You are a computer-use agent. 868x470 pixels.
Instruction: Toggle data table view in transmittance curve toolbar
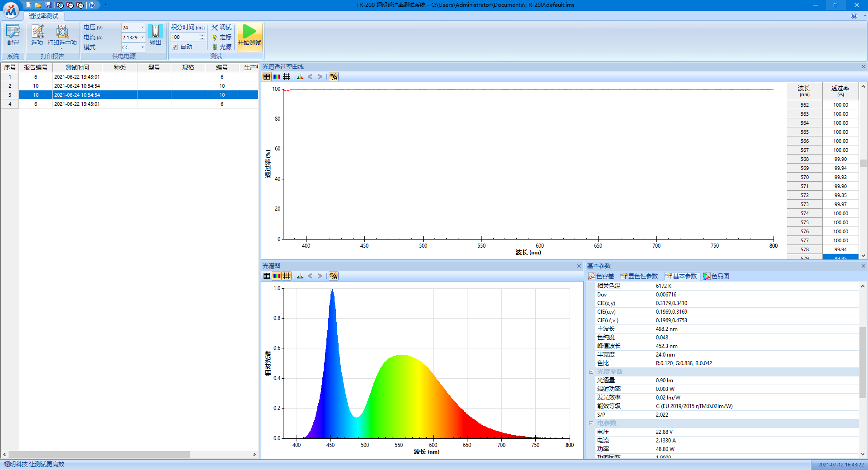coord(267,77)
